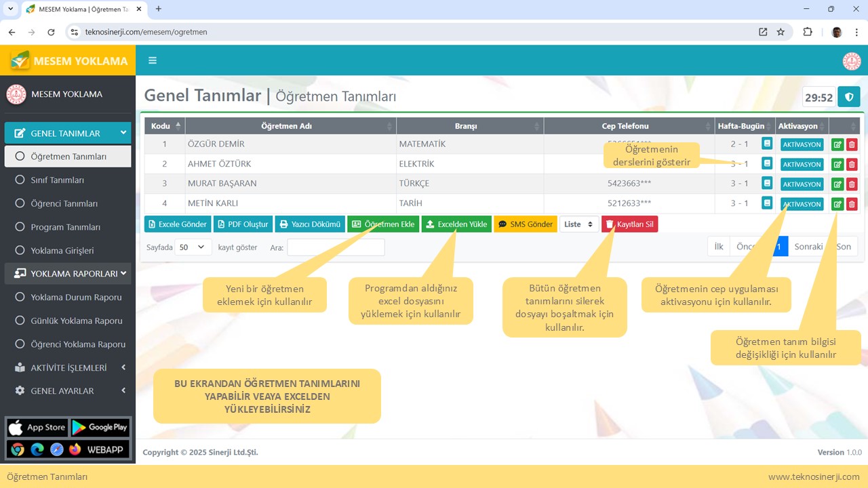Viewport: 868px width, 488px height.
Task: Go to Yoklama Durum Raporu
Action: (76, 298)
